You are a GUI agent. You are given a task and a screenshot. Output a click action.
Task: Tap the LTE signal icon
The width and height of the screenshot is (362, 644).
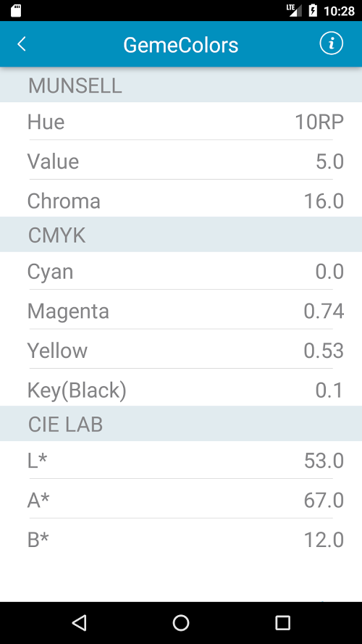point(294,10)
